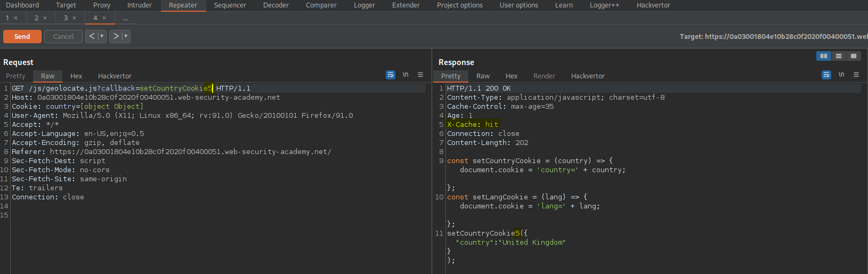Open the Sequencer tab
This screenshot has height=274, width=868.
tap(230, 5)
